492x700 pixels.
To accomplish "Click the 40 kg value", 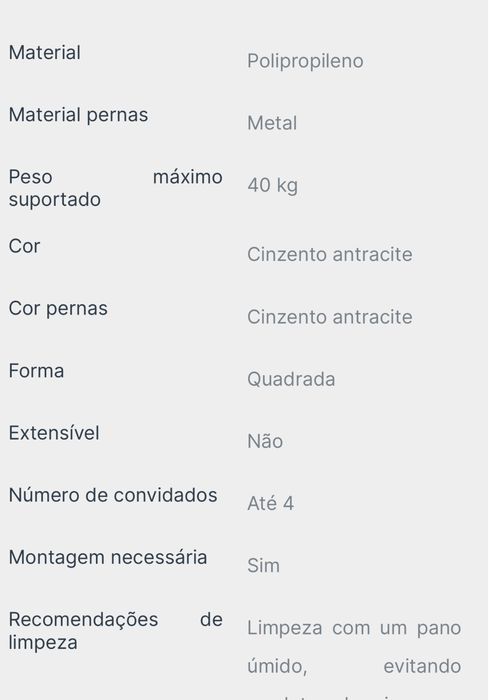I will (272, 186).
